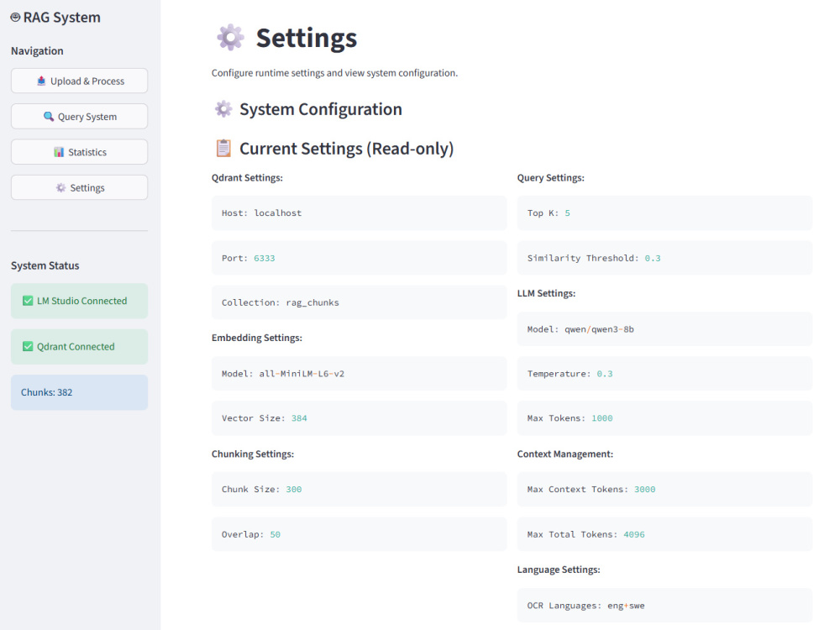Viewport: 840px width, 630px height.
Task: Click the Qdrant Settings heading
Action: coord(247,178)
